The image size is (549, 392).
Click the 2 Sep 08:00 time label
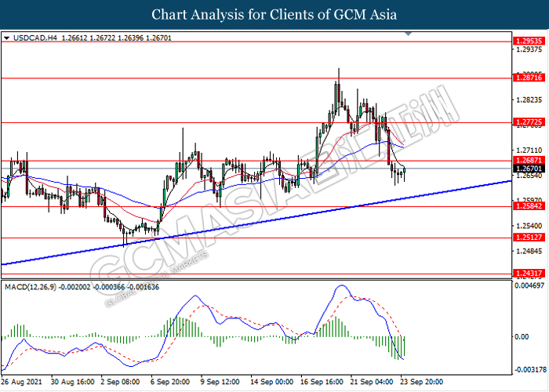point(120,382)
